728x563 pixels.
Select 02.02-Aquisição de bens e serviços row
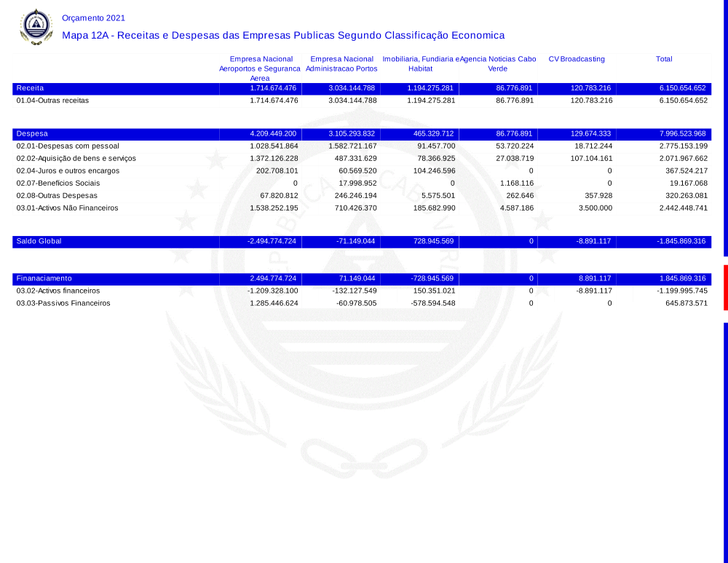pos(76,159)
